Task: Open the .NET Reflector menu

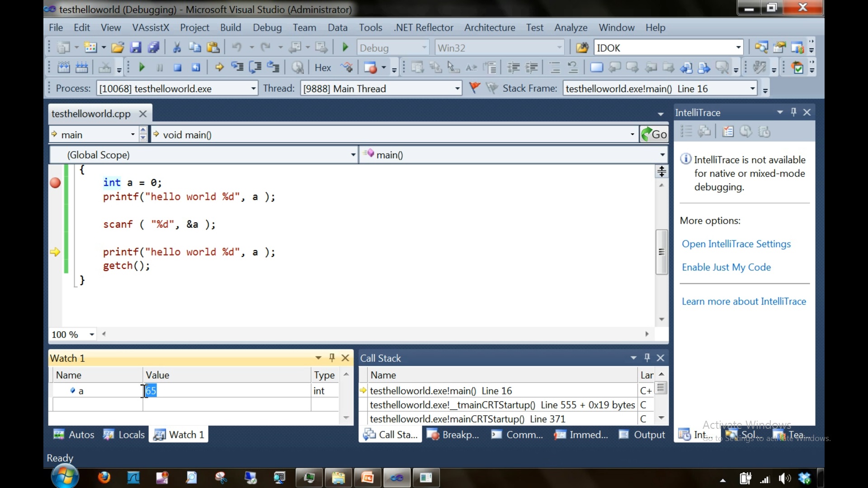Action: 424,28
